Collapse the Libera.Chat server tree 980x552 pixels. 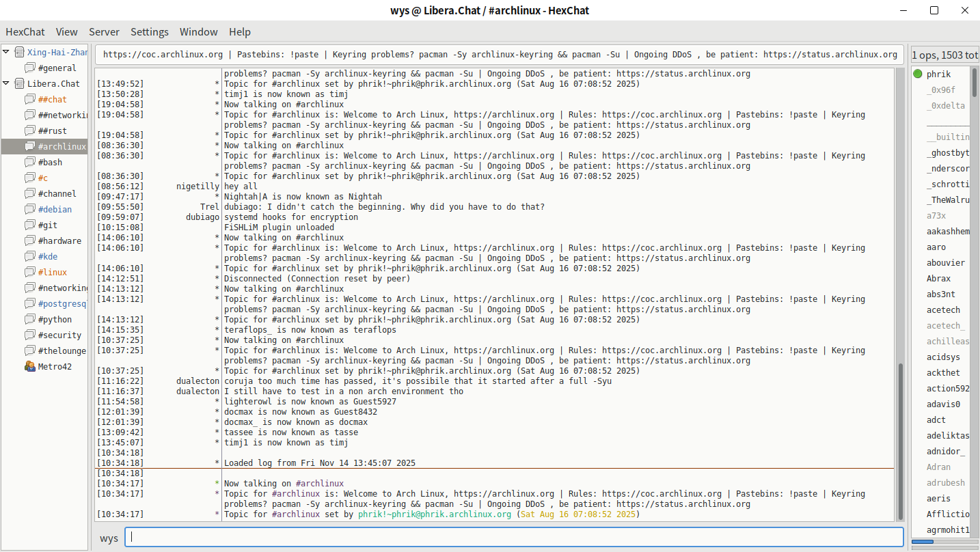6,83
